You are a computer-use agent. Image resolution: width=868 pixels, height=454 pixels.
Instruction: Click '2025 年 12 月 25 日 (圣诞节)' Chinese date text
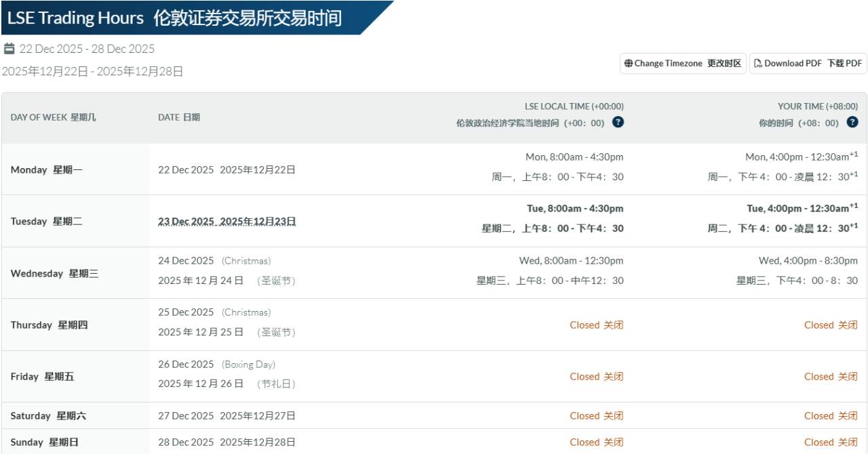(226, 333)
